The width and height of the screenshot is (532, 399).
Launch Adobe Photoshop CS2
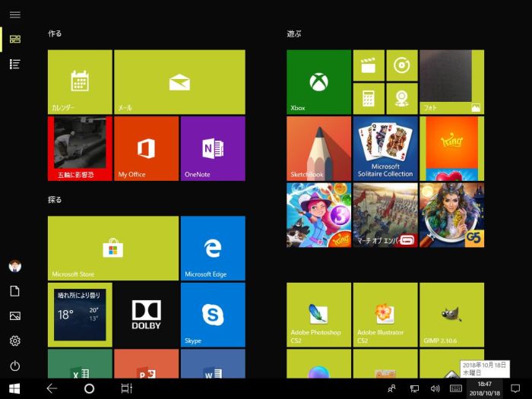(318, 315)
